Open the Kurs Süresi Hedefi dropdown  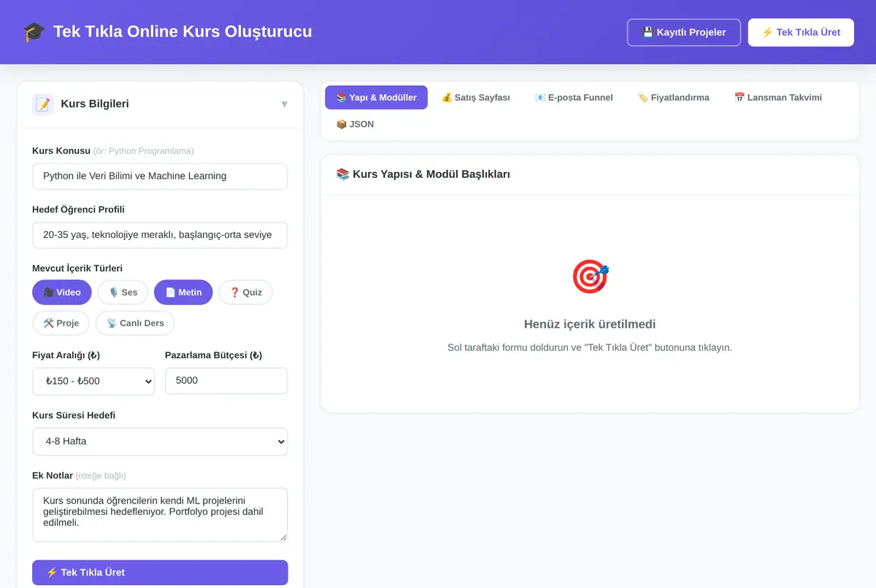pyautogui.click(x=160, y=441)
